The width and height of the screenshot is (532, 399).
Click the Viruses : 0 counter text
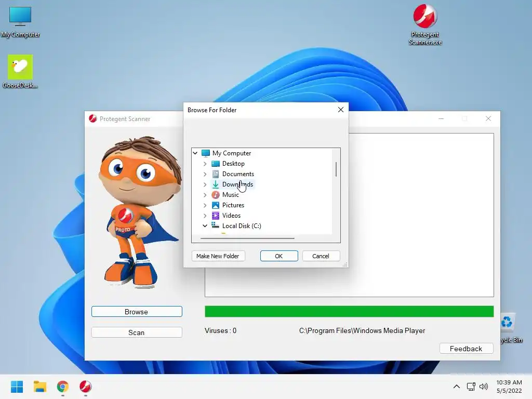pyautogui.click(x=220, y=330)
